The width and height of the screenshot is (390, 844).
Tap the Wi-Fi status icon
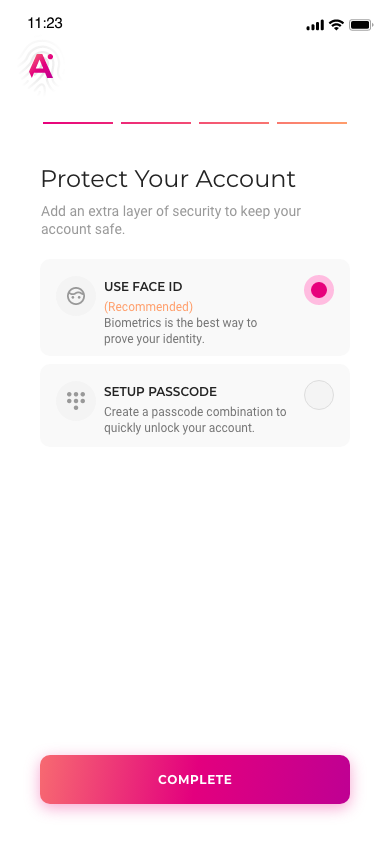pyautogui.click(x=337, y=25)
